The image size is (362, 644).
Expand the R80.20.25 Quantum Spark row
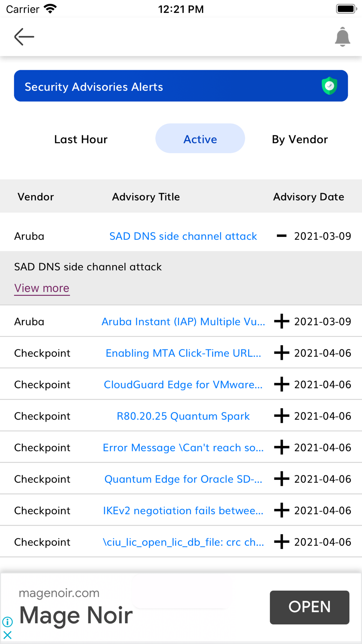[x=282, y=416]
